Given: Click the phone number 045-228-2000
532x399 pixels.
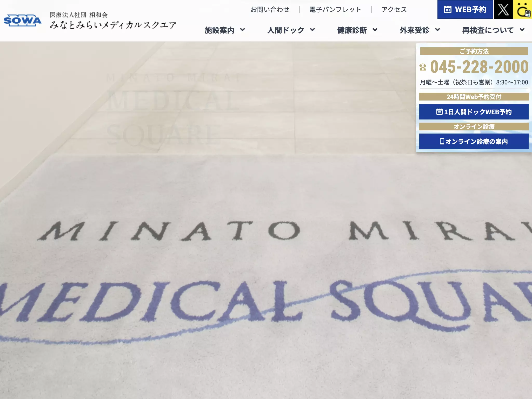Looking at the screenshot, I should [x=479, y=67].
